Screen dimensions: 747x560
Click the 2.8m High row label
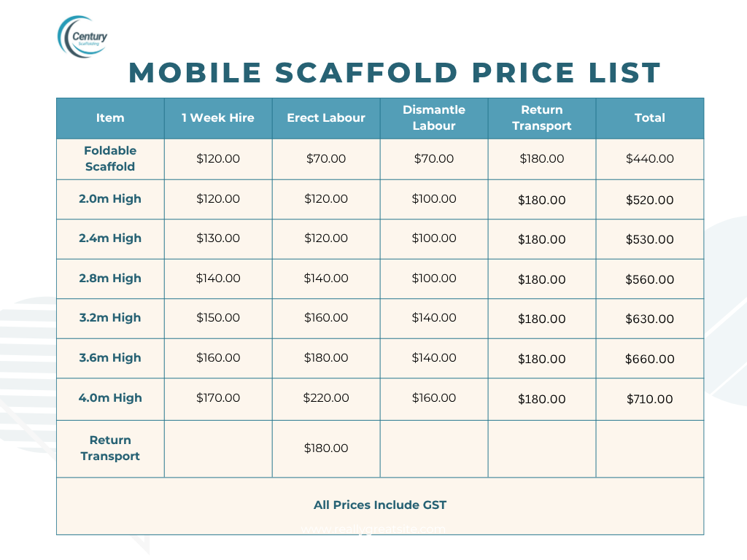[110, 279]
